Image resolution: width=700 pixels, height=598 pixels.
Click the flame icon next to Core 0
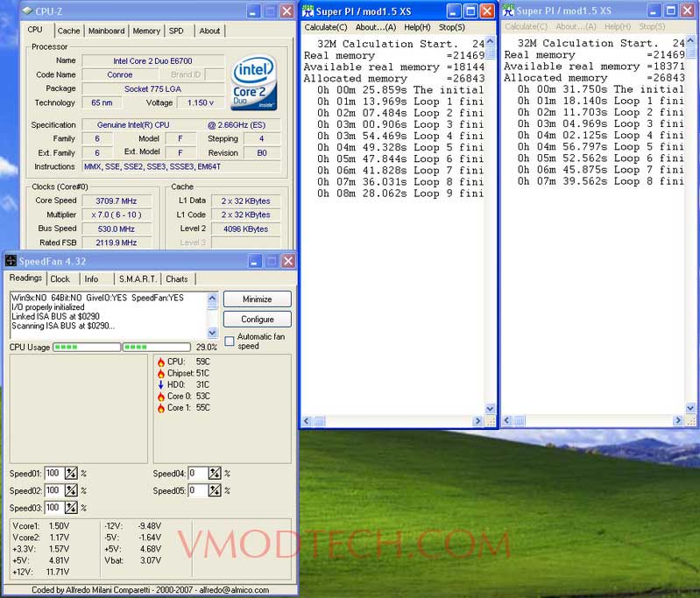coord(160,397)
